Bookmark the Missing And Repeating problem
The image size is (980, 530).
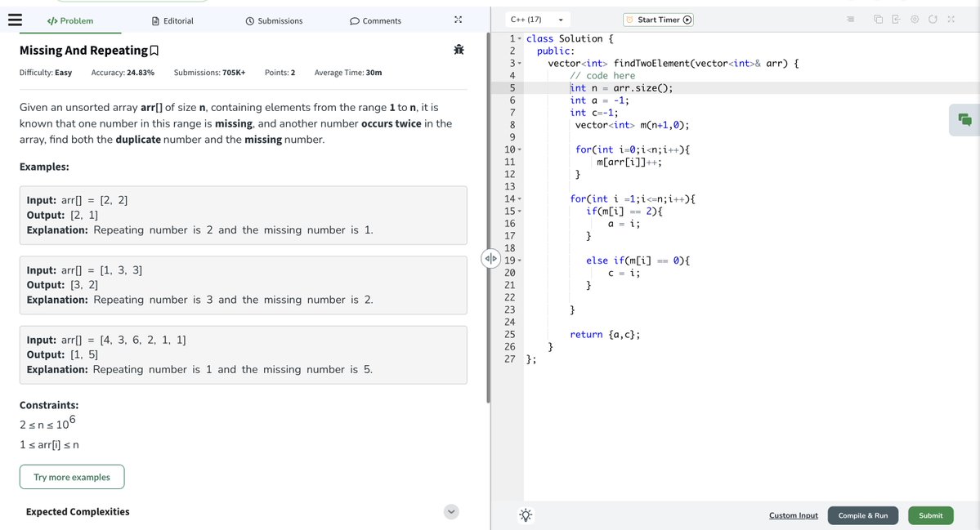click(154, 51)
